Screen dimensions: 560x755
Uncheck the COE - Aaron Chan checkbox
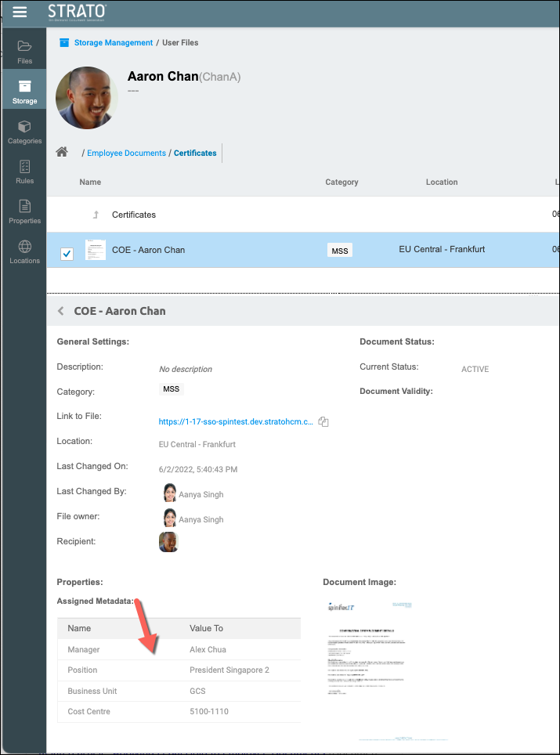click(x=67, y=253)
